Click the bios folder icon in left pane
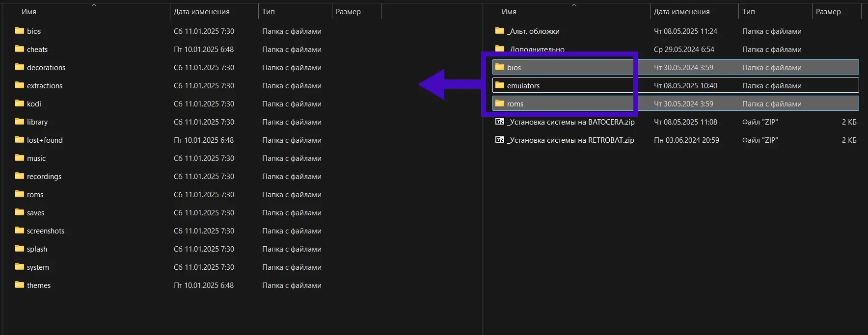 (20, 31)
